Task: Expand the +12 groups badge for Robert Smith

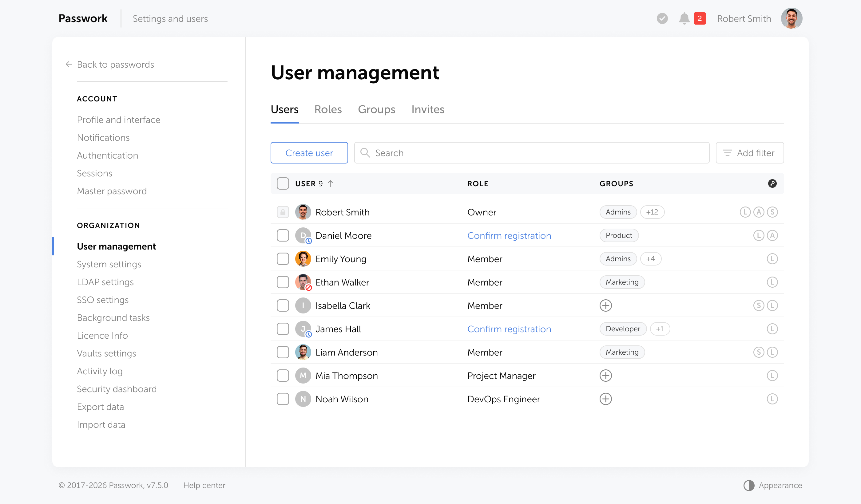Action: coord(652,212)
